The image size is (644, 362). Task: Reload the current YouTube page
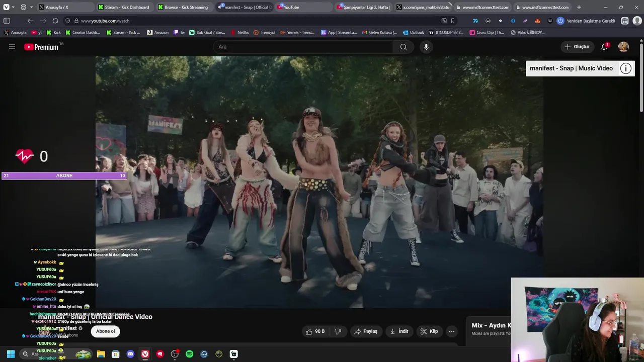tap(55, 21)
